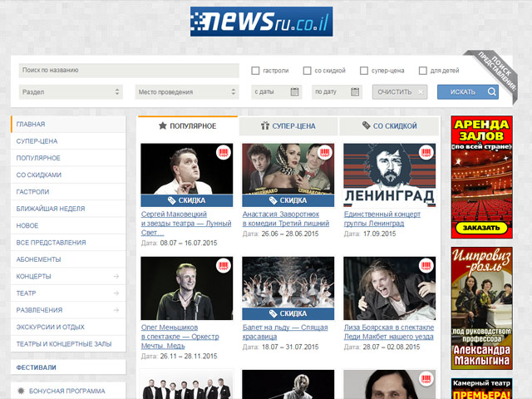Viewport: 532px width, 399px height.
Task: Click tag icon of СО СКИДКОЙ tab
Action: point(366,126)
